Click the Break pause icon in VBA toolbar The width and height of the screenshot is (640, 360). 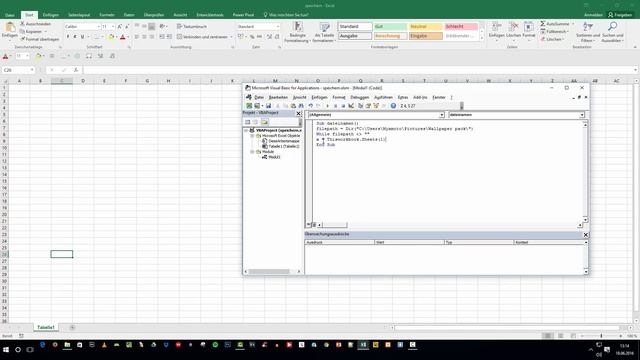click(x=336, y=106)
